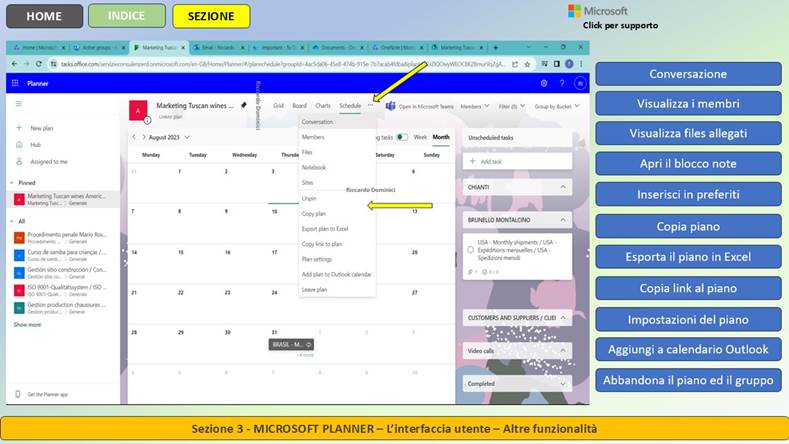This screenshot has width=789, height=444.
Task: Collapse CUSTOMERS AND SUPPLIERS bucket
Action: click(563, 318)
